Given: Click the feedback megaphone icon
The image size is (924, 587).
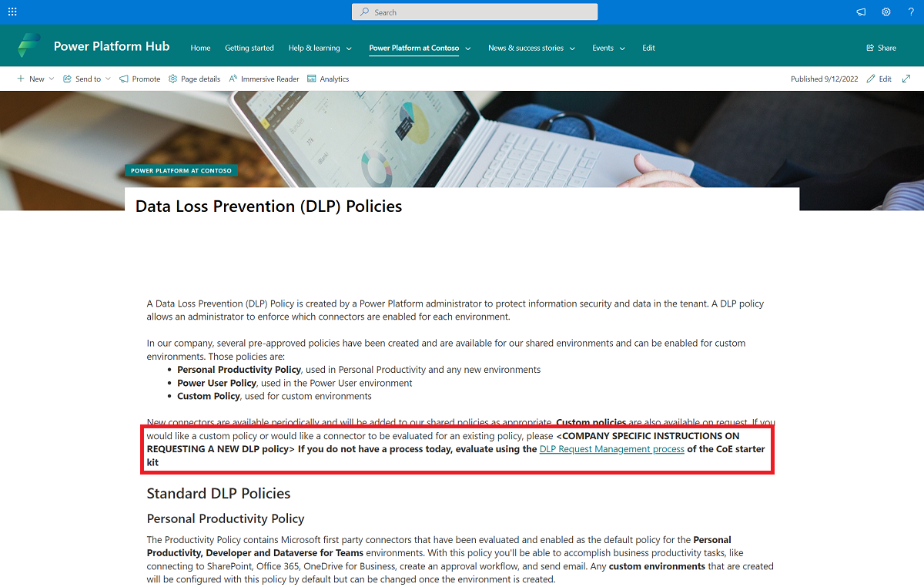Looking at the screenshot, I should point(861,12).
